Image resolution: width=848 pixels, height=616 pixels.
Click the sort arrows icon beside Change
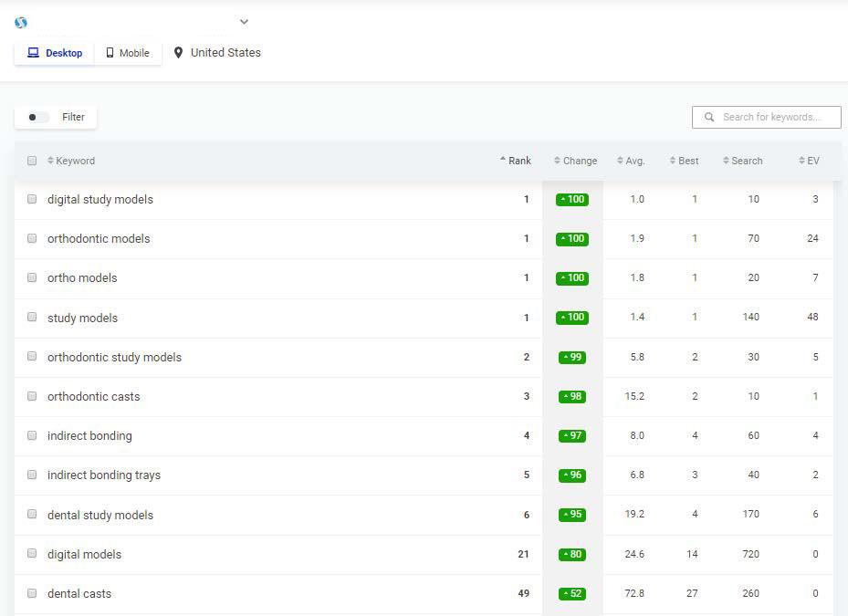(557, 161)
